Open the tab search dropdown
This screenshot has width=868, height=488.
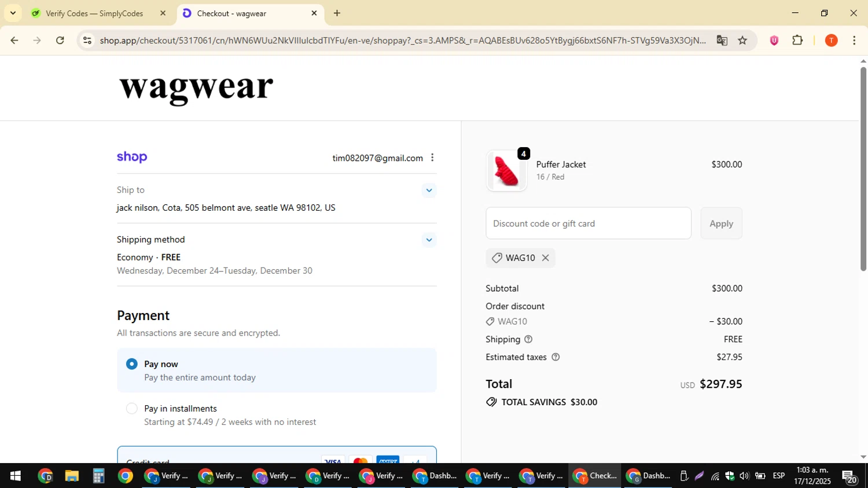pyautogui.click(x=13, y=13)
